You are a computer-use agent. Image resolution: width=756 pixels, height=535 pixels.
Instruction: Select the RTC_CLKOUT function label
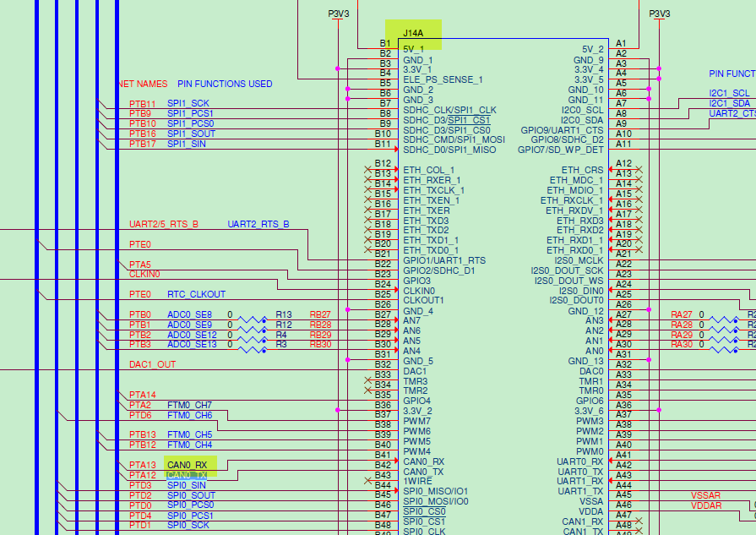196,294
